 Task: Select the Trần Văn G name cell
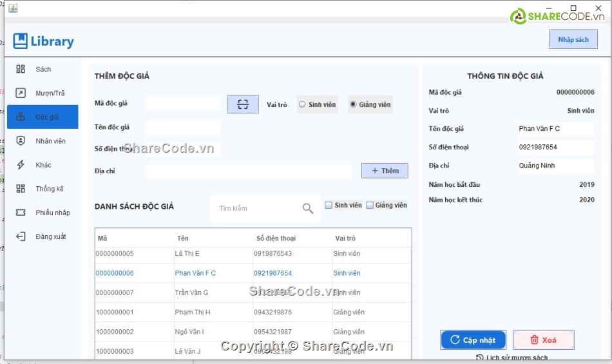(213, 292)
